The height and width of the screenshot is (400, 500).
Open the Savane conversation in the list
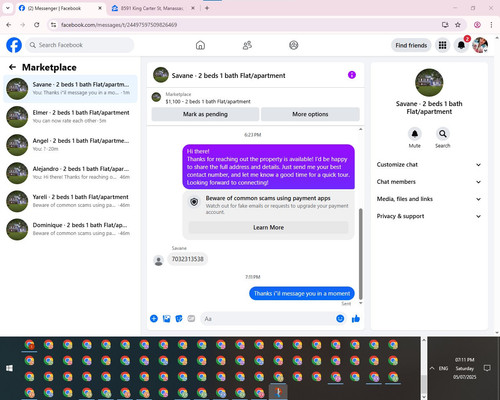click(70, 89)
